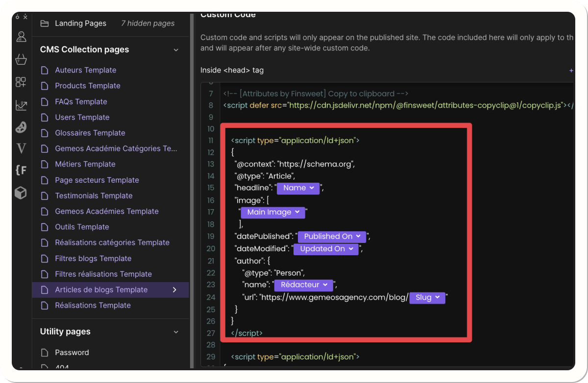Open the Testimonials Template page
This screenshot has width=588, height=383.
tap(94, 195)
